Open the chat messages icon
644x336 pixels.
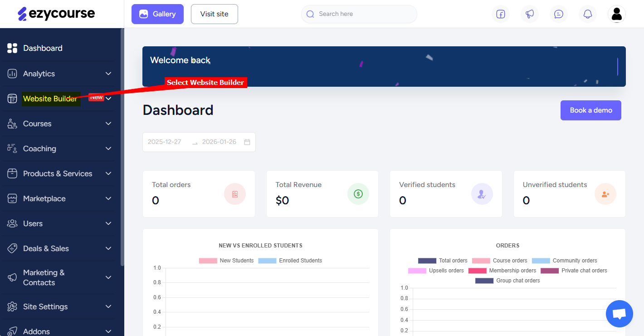[558, 14]
